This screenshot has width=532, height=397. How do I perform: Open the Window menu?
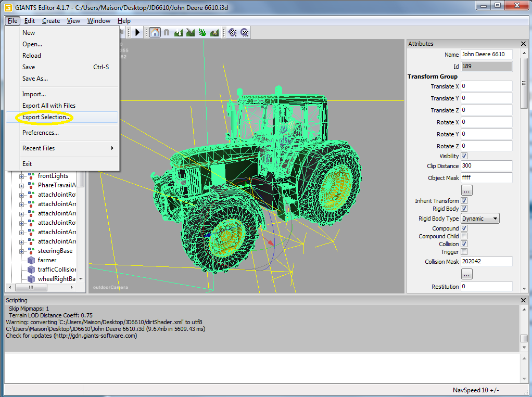[x=99, y=21]
